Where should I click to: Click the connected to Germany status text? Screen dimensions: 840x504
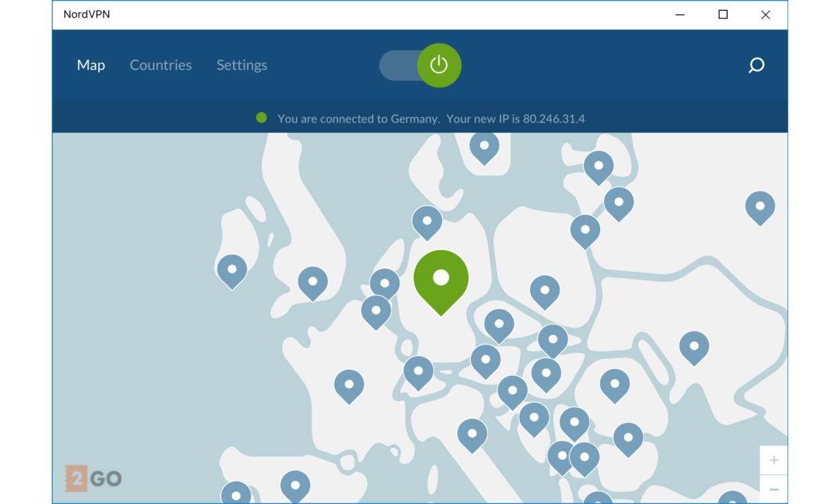point(431,119)
